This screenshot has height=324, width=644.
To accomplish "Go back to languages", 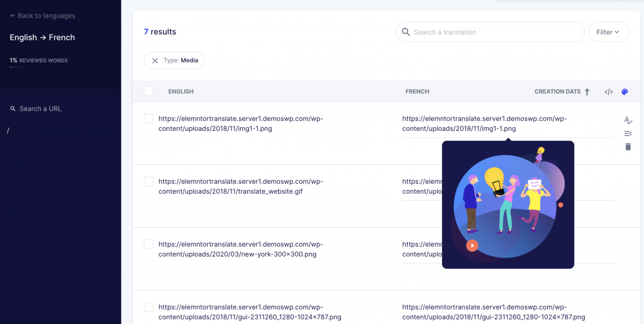I will coord(42,16).
